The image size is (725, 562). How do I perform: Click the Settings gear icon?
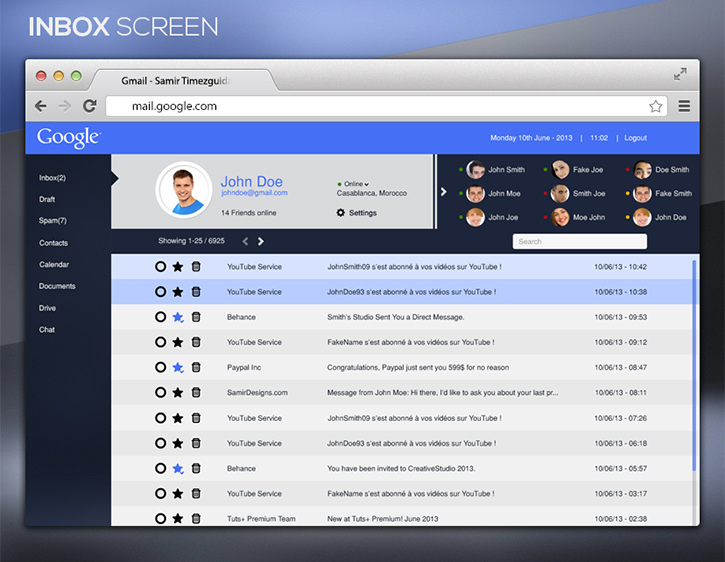coord(341,213)
